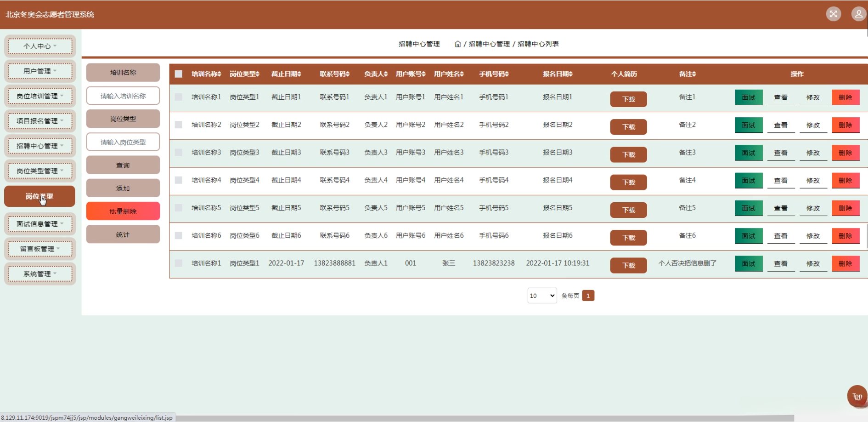Viewport: 868px width, 422px height.
Task: Click the horizontal scrollbar at the bottom
Action: click(485, 418)
